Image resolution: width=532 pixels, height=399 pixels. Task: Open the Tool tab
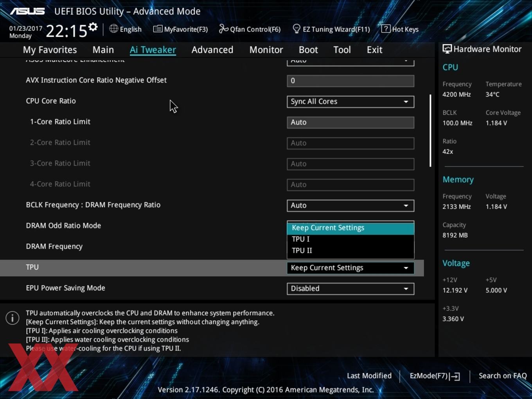[342, 50]
